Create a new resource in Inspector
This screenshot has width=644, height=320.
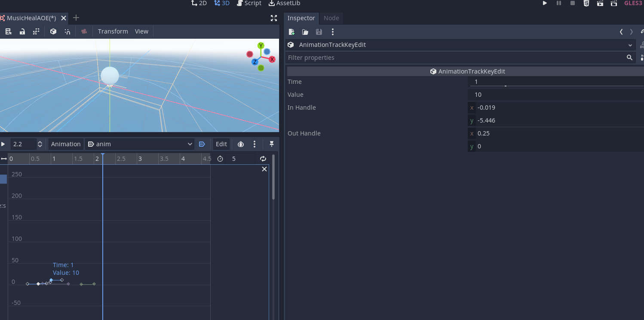pyautogui.click(x=291, y=32)
